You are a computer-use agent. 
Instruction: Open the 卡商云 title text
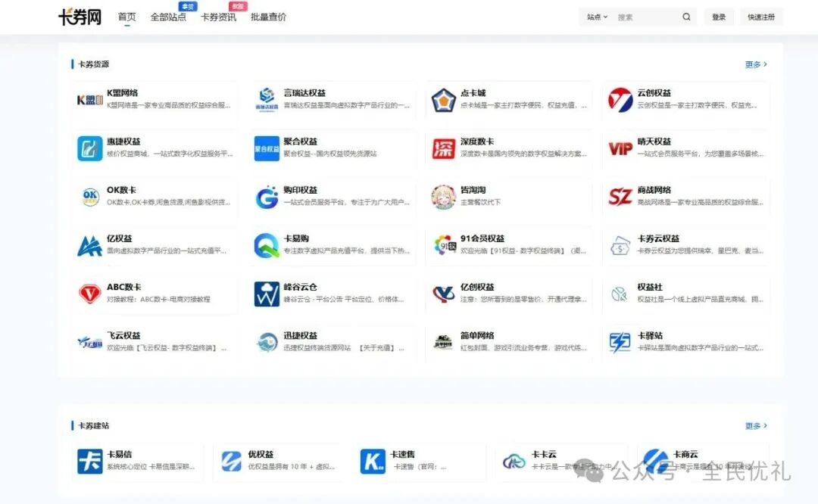tap(685, 454)
